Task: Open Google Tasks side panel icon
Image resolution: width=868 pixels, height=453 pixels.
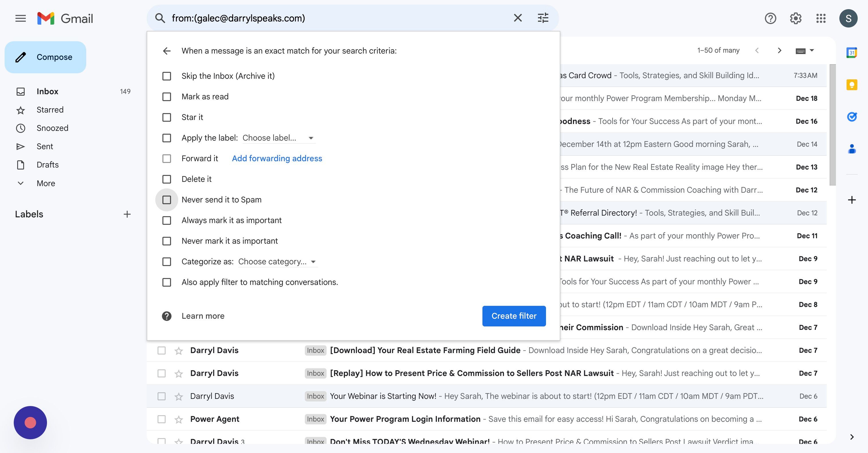Action: (851, 117)
